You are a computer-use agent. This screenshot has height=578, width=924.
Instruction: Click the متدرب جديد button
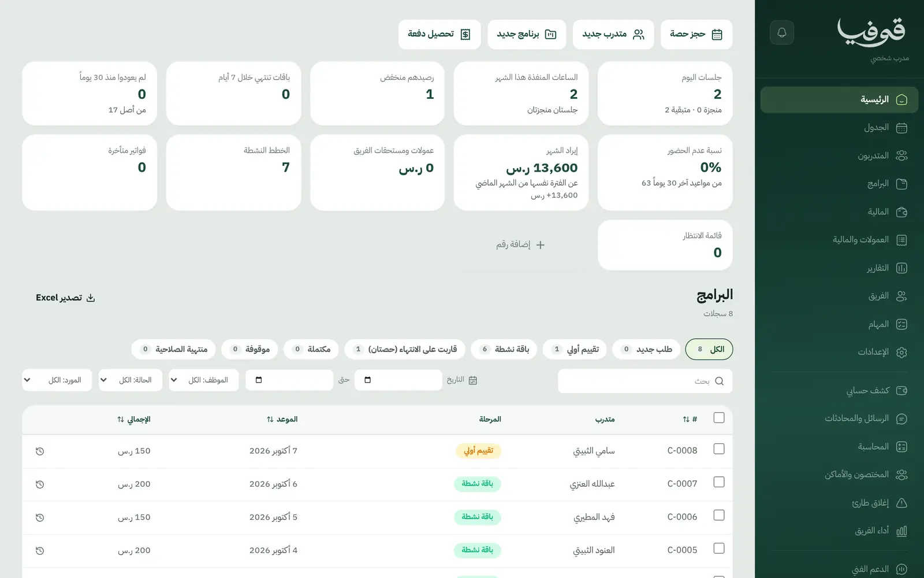pyautogui.click(x=613, y=34)
